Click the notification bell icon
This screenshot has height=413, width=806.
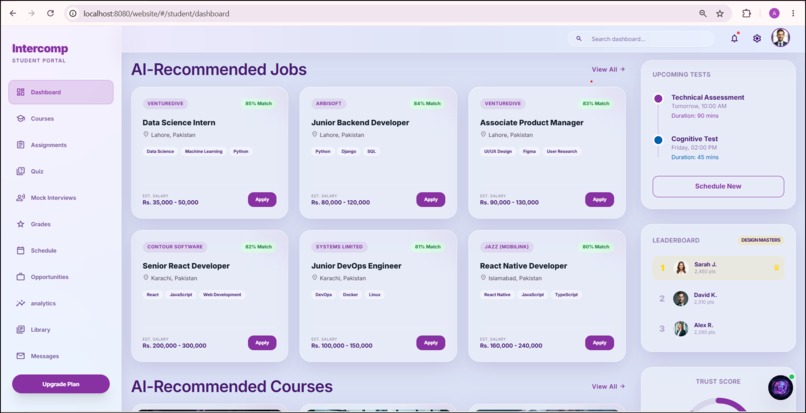(735, 39)
